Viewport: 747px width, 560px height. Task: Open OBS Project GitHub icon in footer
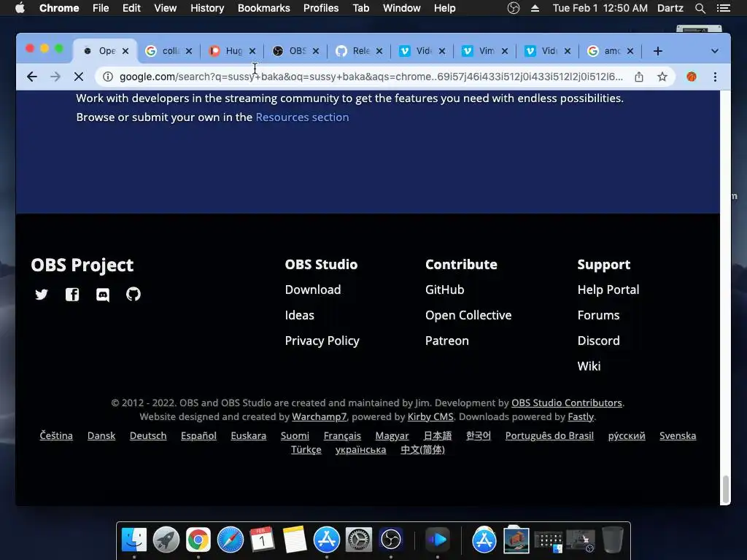tap(133, 295)
